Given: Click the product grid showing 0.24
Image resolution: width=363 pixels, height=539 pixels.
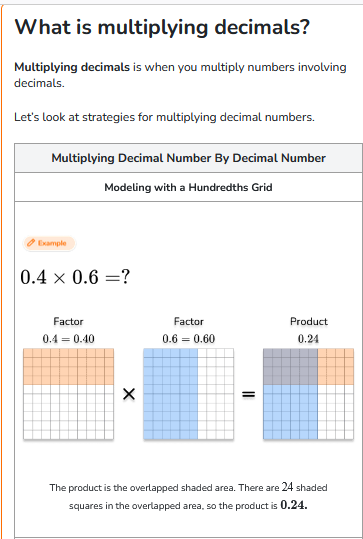Looking at the screenshot, I should (x=308, y=394).
